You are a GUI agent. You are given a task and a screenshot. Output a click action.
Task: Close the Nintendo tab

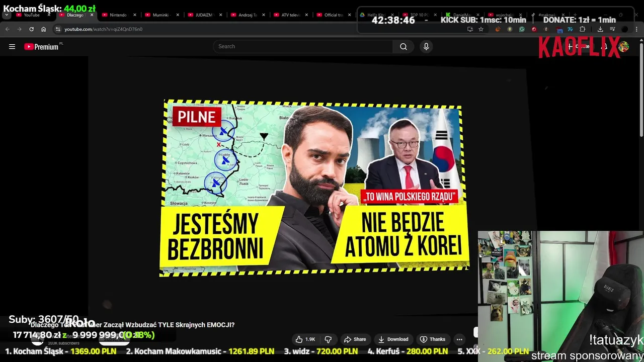pyautogui.click(x=134, y=15)
